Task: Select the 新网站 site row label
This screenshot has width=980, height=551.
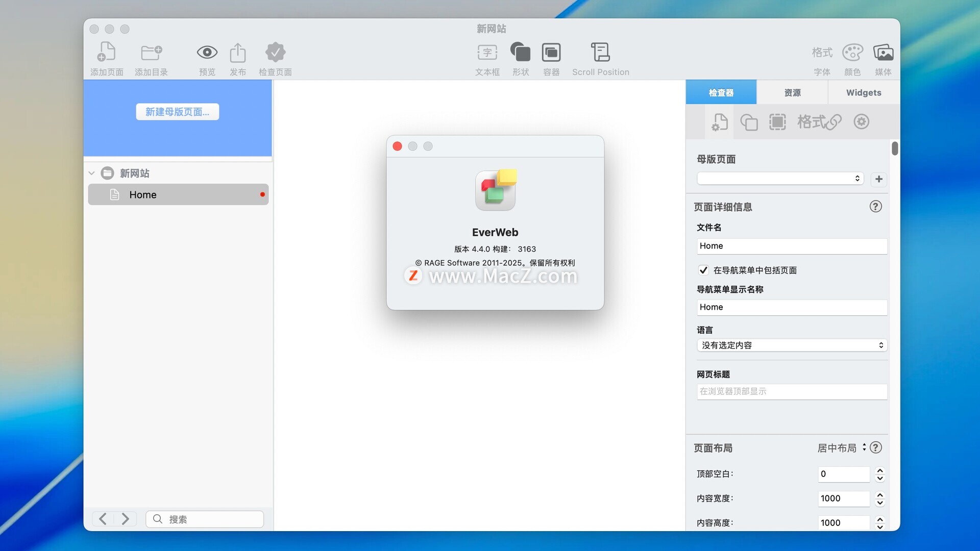Action: [135, 173]
